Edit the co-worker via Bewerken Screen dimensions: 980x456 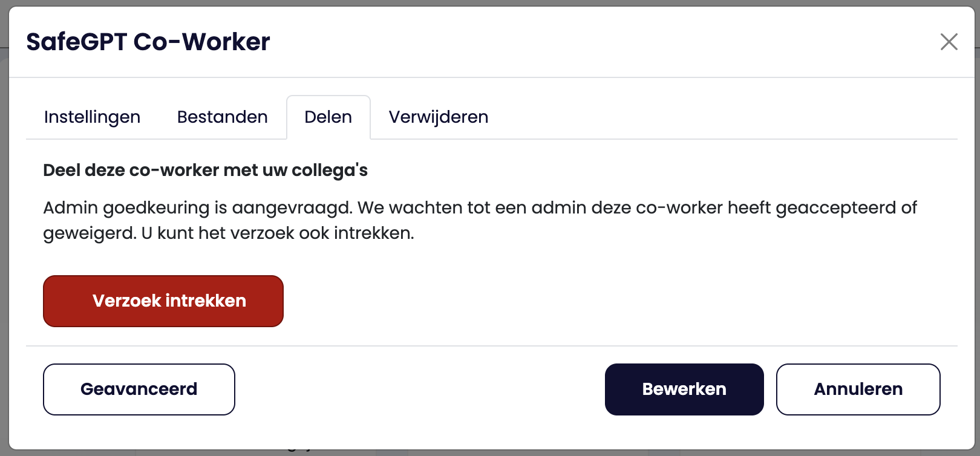(x=684, y=389)
